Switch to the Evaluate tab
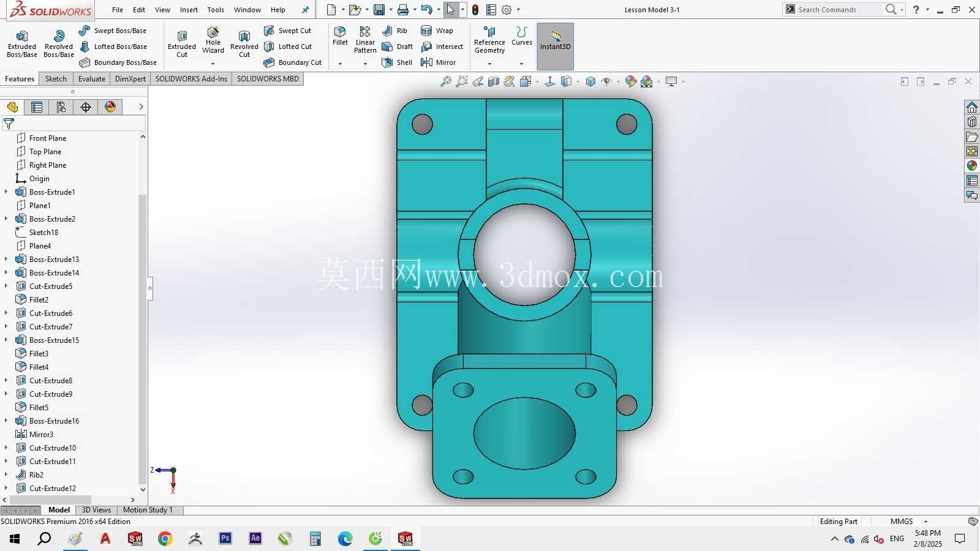Image resolution: width=980 pixels, height=551 pixels. click(x=92, y=79)
